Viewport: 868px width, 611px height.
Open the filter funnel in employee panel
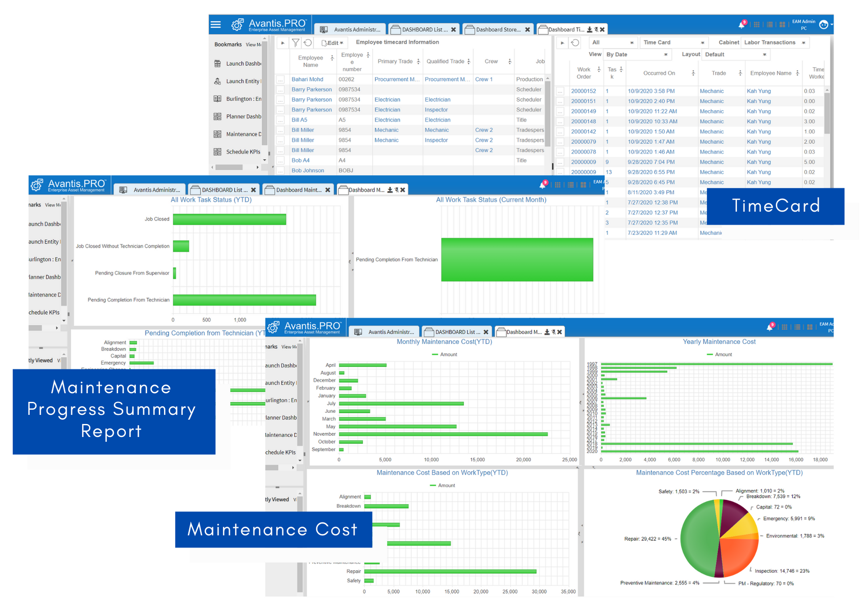[296, 43]
